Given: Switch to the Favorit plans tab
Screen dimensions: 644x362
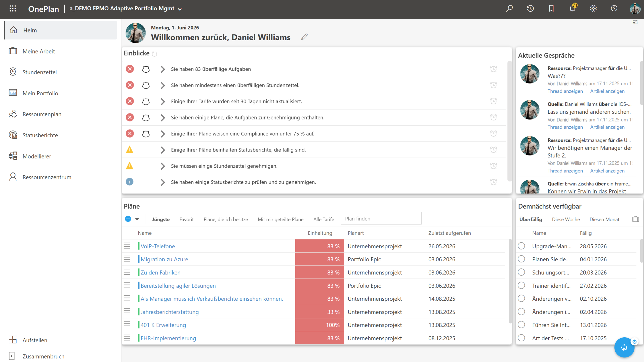Looking at the screenshot, I should pyautogui.click(x=186, y=219).
